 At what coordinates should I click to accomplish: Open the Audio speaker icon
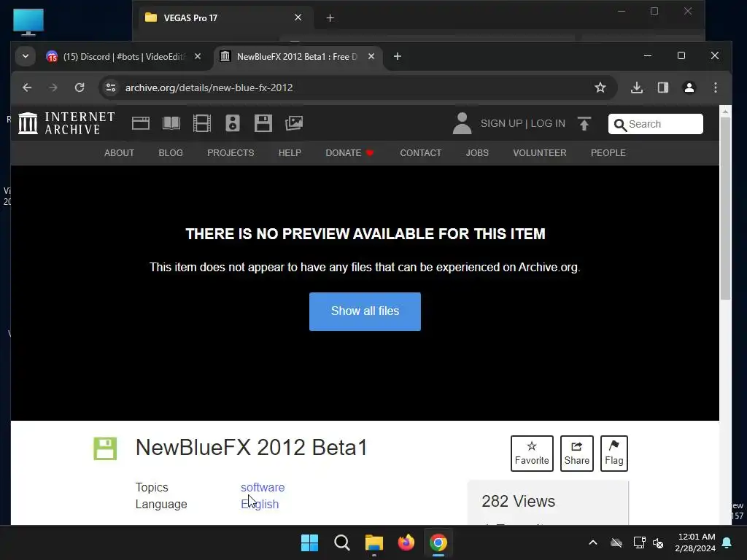(x=233, y=123)
